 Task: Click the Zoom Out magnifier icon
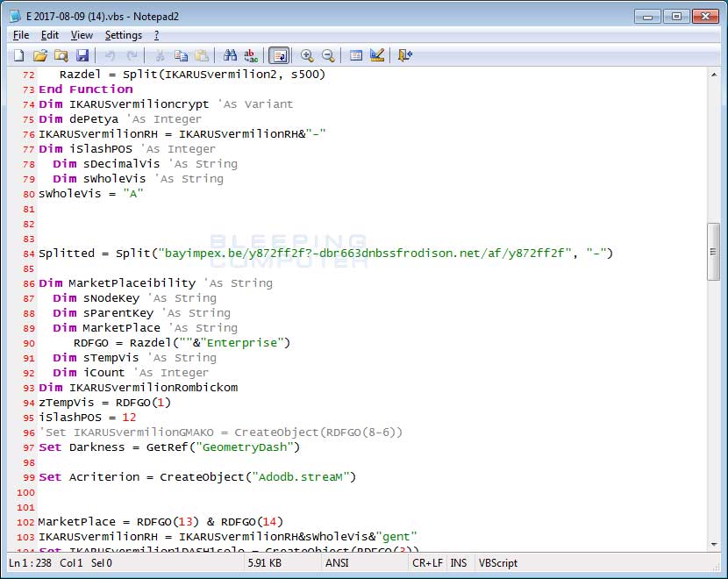pos(328,56)
